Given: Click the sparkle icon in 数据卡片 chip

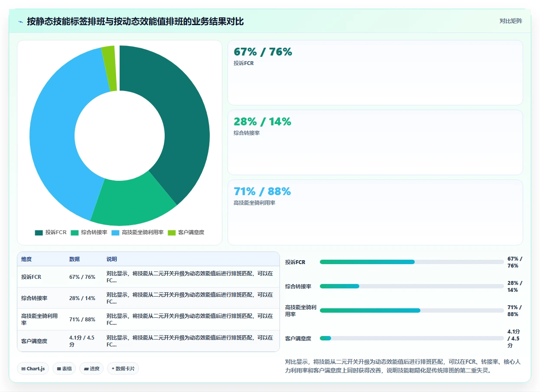Looking at the screenshot, I should (x=113, y=369).
